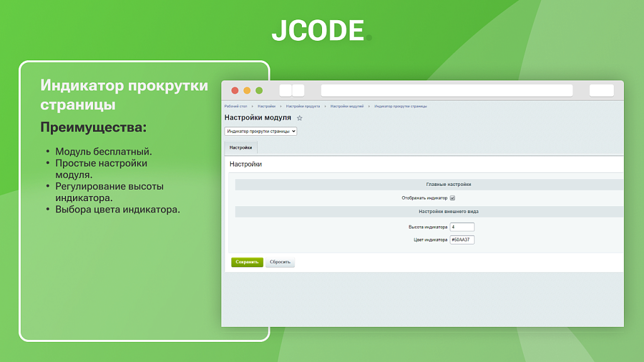Viewport: 644px width, 362px height.
Task: Click the JCODE logo
Action: pyautogui.click(x=321, y=31)
